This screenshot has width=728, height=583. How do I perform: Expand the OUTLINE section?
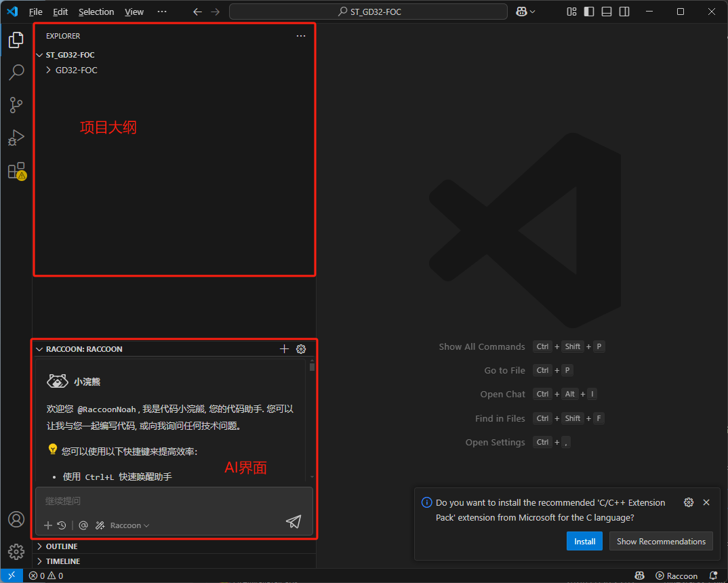click(61, 546)
